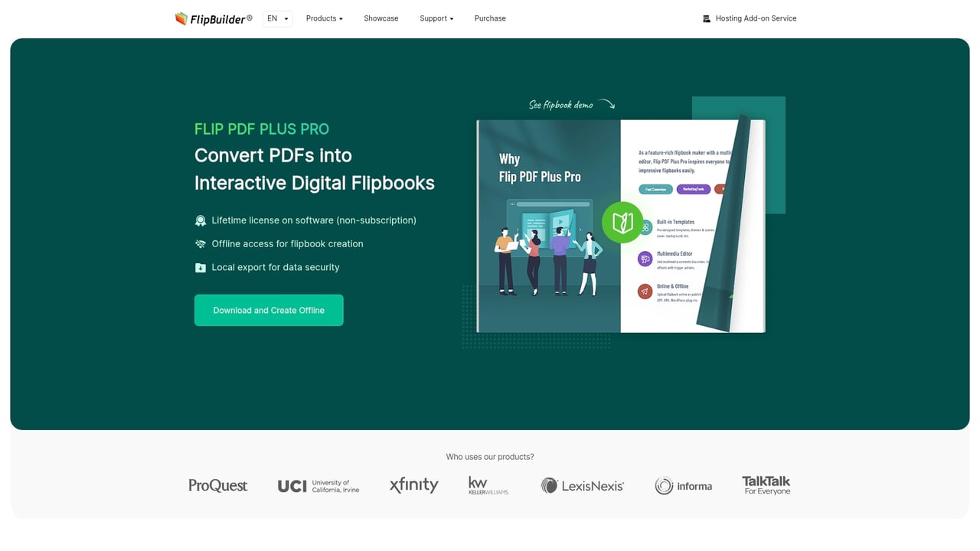Click the LexisNexis globe icon
The image size is (980, 551).
click(x=550, y=485)
